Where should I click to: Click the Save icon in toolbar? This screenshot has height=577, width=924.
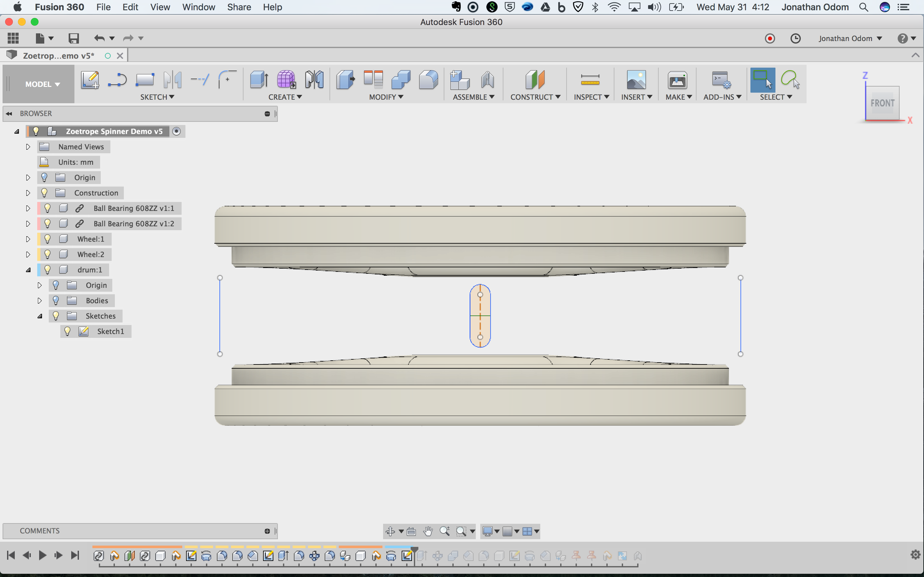pyautogui.click(x=73, y=38)
